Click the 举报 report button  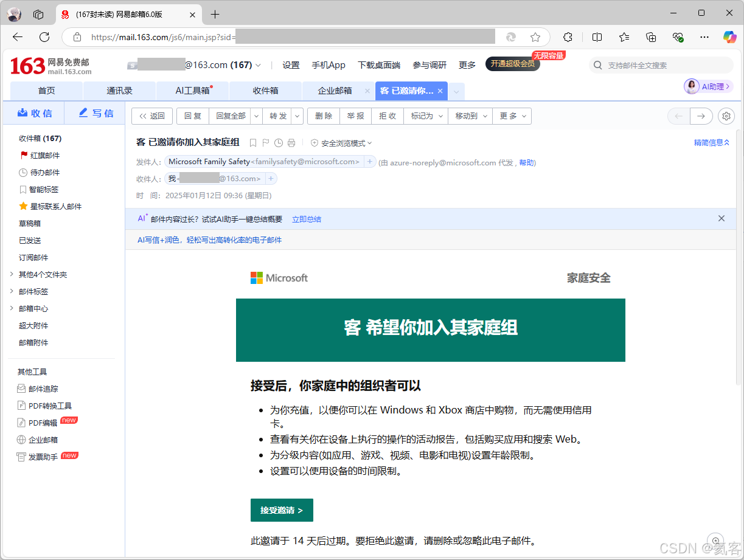click(x=356, y=116)
